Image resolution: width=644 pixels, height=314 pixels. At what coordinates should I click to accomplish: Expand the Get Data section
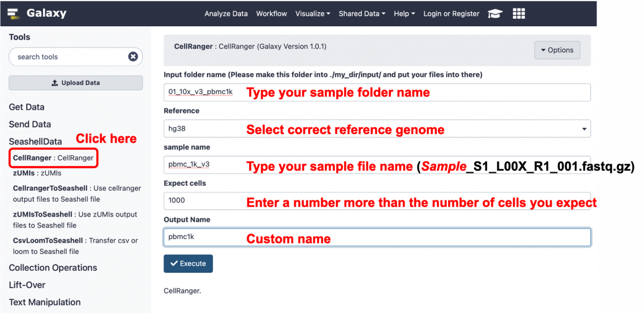coord(27,107)
